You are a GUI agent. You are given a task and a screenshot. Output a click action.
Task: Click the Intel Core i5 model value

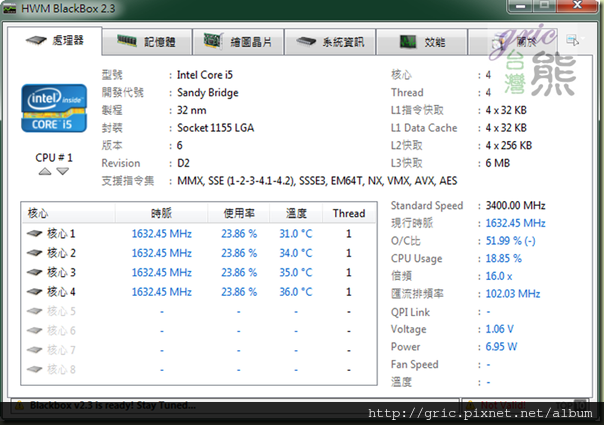(x=205, y=75)
